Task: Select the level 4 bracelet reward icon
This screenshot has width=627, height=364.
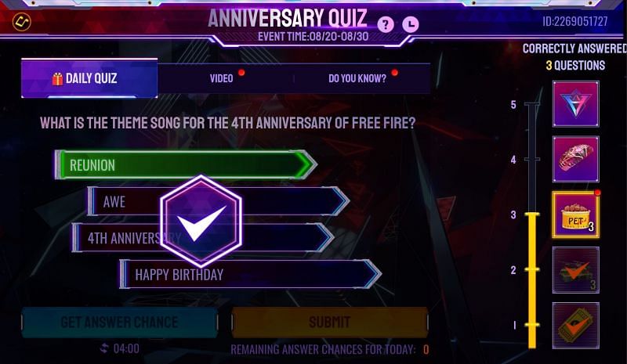Action: click(575, 159)
